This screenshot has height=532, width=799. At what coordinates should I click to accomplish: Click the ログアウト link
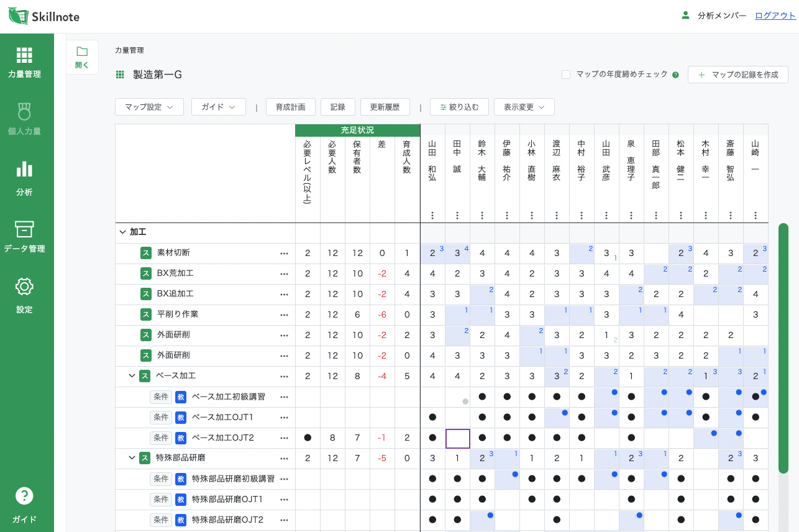coord(774,16)
